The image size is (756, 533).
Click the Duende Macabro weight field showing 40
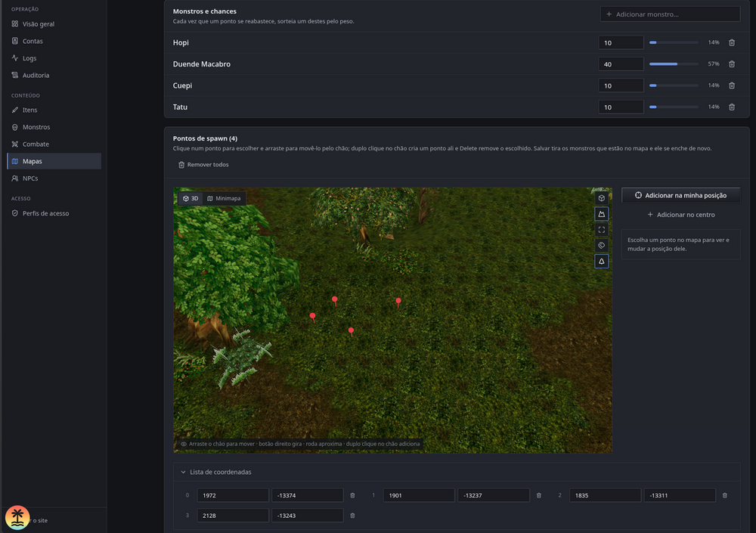click(621, 64)
